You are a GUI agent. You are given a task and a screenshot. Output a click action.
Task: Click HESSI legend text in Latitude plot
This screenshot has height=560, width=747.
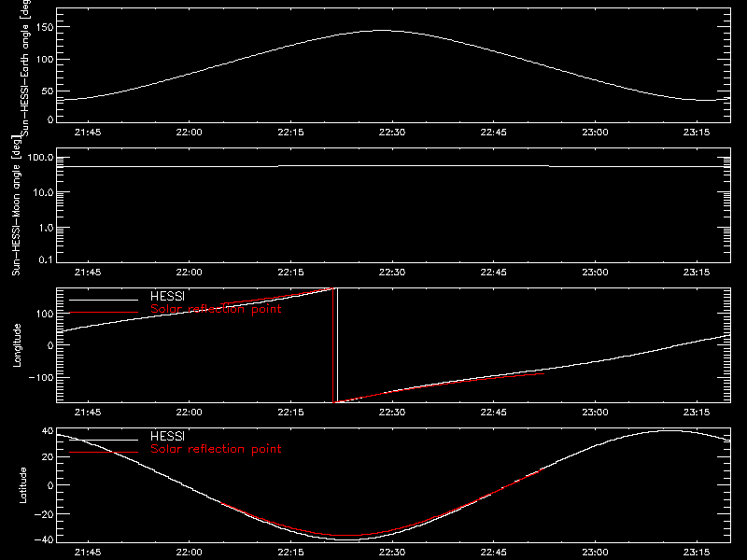167,436
